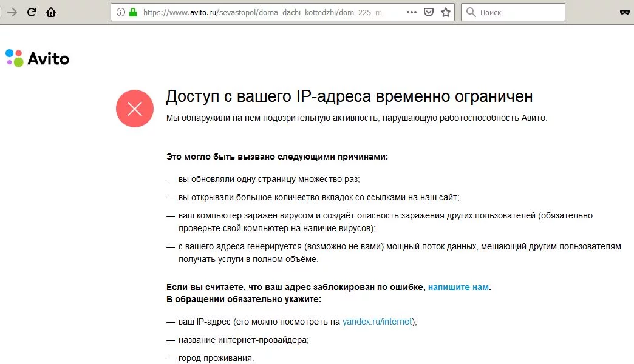Open the page actions three-dot menu
Viewport: 634px width, 364px height.
point(412,12)
